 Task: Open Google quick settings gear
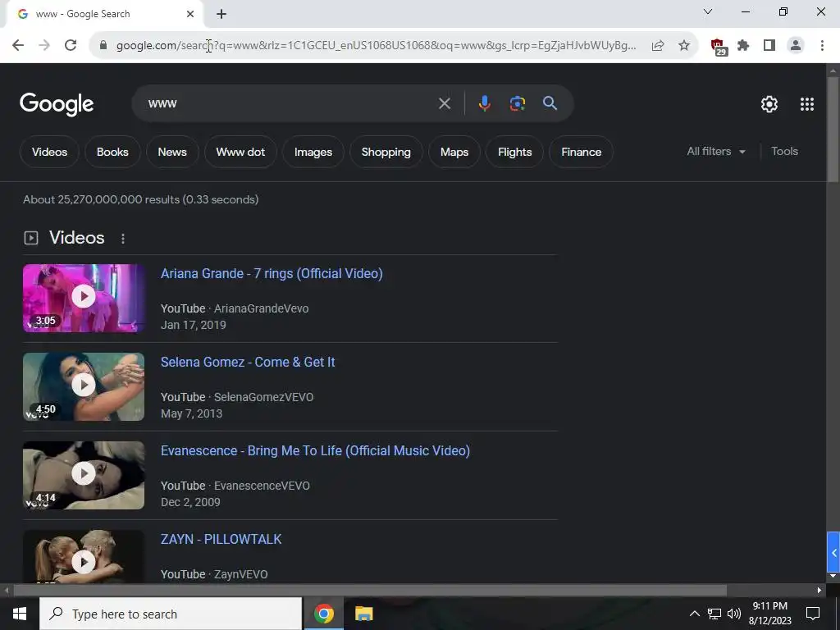pyautogui.click(x=769, y=104)
